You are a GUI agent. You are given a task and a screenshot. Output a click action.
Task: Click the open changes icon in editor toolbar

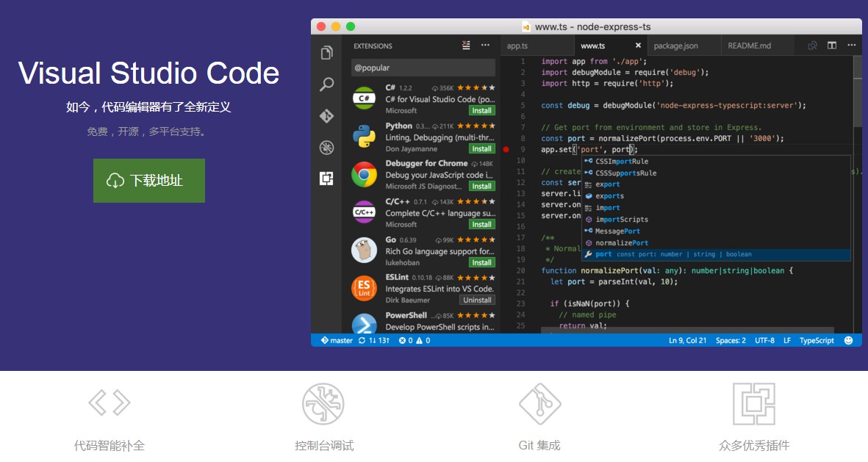[x=813, y=46]
